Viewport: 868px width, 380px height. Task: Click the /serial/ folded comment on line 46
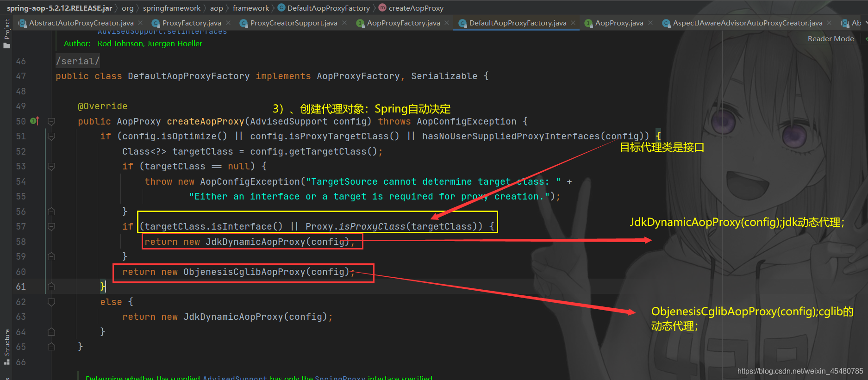(x=78, y=61)
